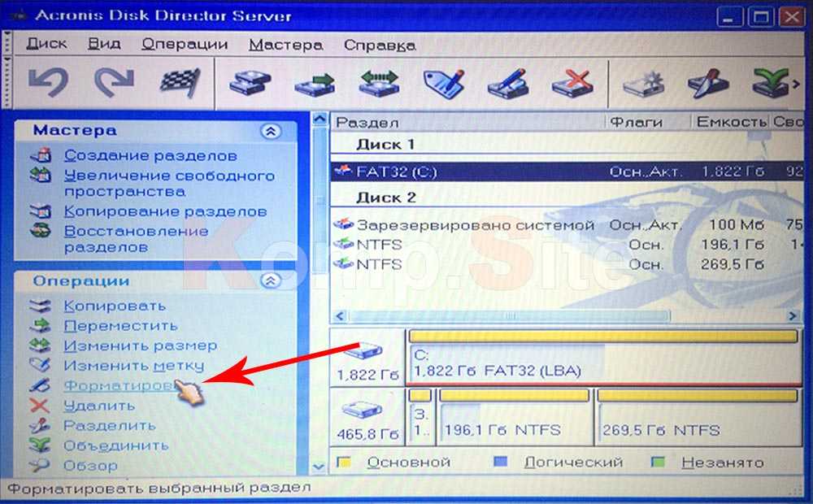Click magnifier icon beside Обзор
The image size is (813, 504).
[41, 465]
